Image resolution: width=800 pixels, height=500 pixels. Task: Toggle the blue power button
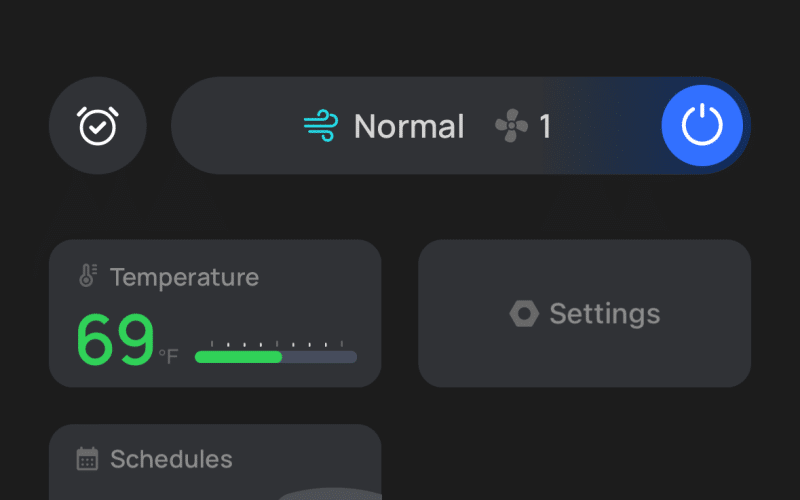[x=702, y=126]
